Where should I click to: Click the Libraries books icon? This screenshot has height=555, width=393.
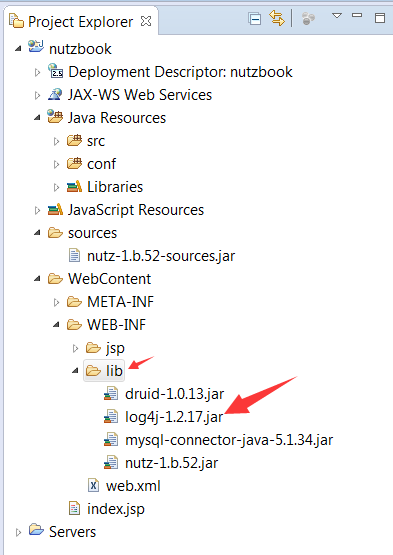74,186
